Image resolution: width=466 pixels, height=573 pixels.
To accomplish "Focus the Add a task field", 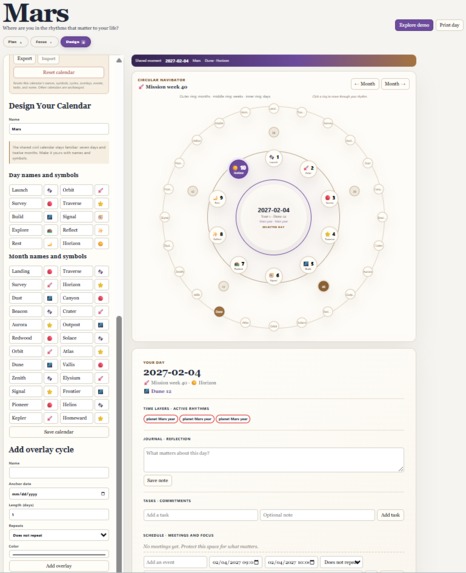I will click(201, 515).
